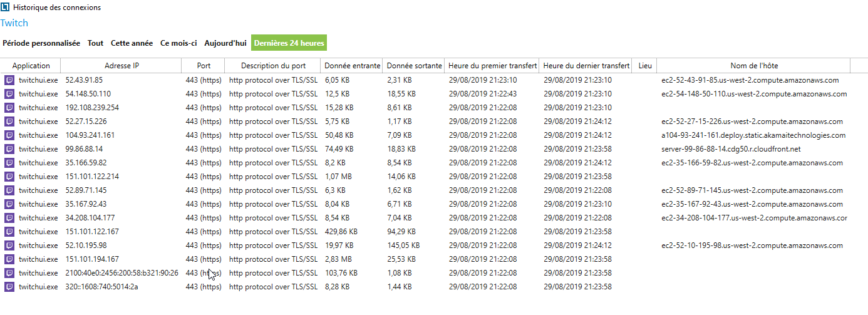Screen dimensions: 868x315
Task: Switch to the Ce mois-ci filter
Action: tap(178, 43)
